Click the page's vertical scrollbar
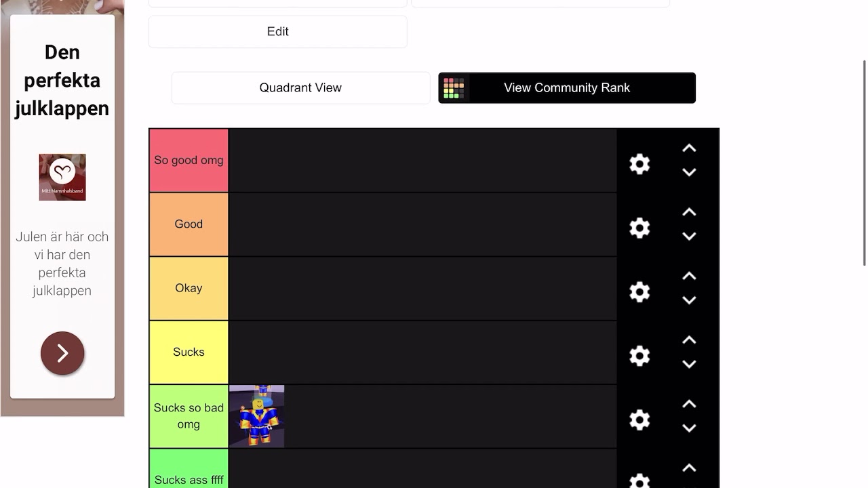This screenshot has height=488, width=868. coord(864,163)
